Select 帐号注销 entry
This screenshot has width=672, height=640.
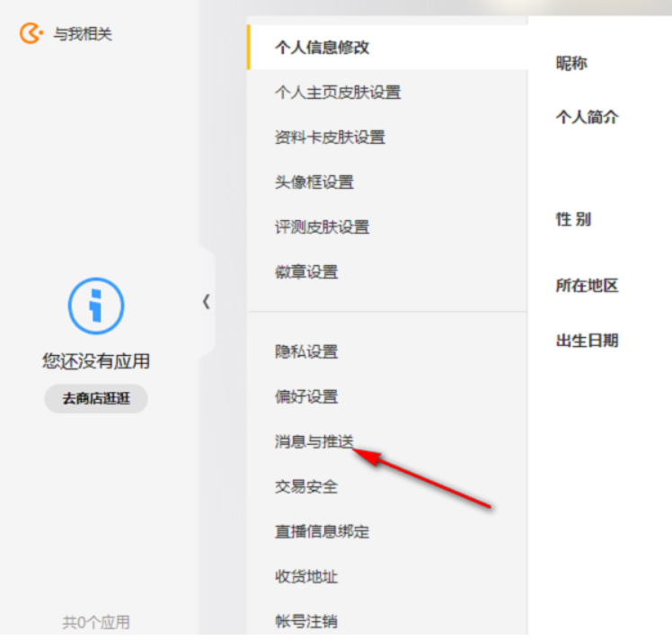click(306, 621)
